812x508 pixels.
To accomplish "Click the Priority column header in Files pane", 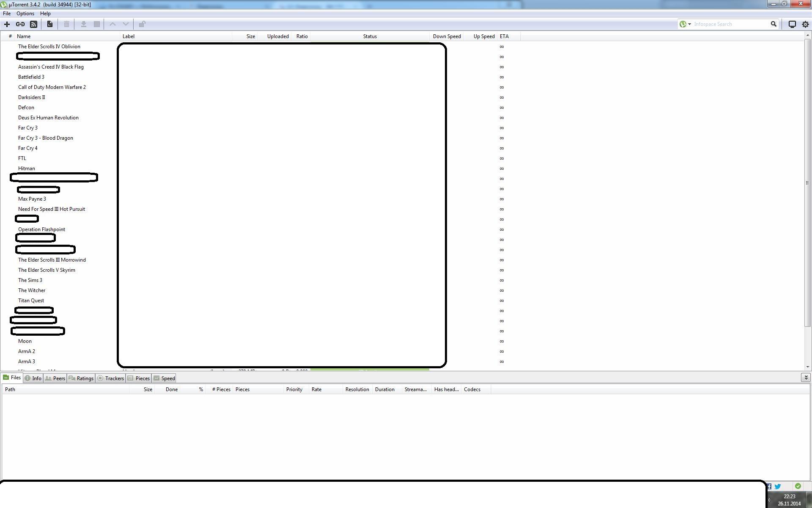I will 296,389.
